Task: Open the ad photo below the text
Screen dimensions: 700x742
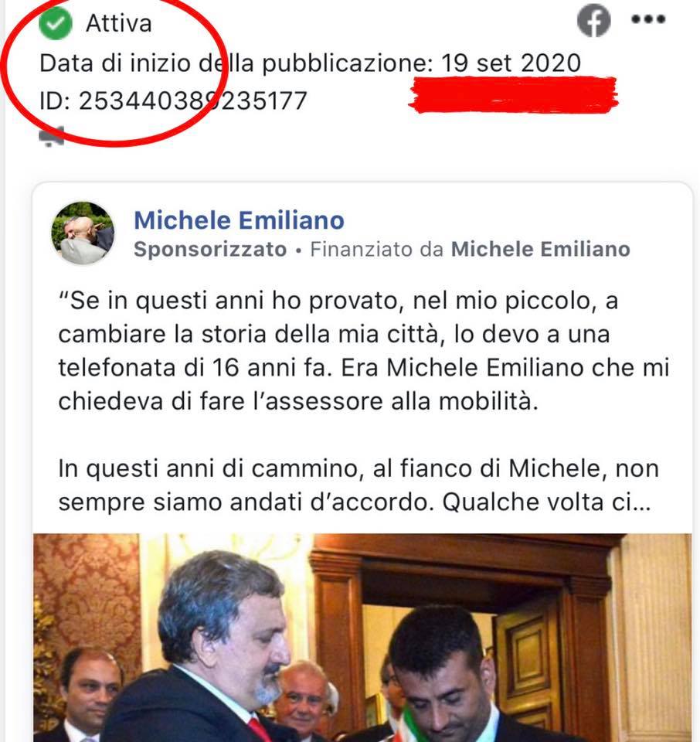Action: click(x=362, y=638)
